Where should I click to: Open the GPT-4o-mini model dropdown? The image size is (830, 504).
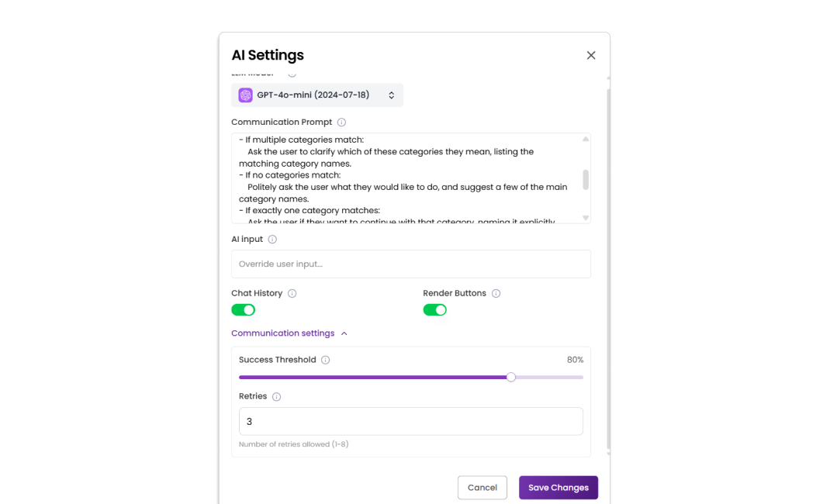(317, 95)
